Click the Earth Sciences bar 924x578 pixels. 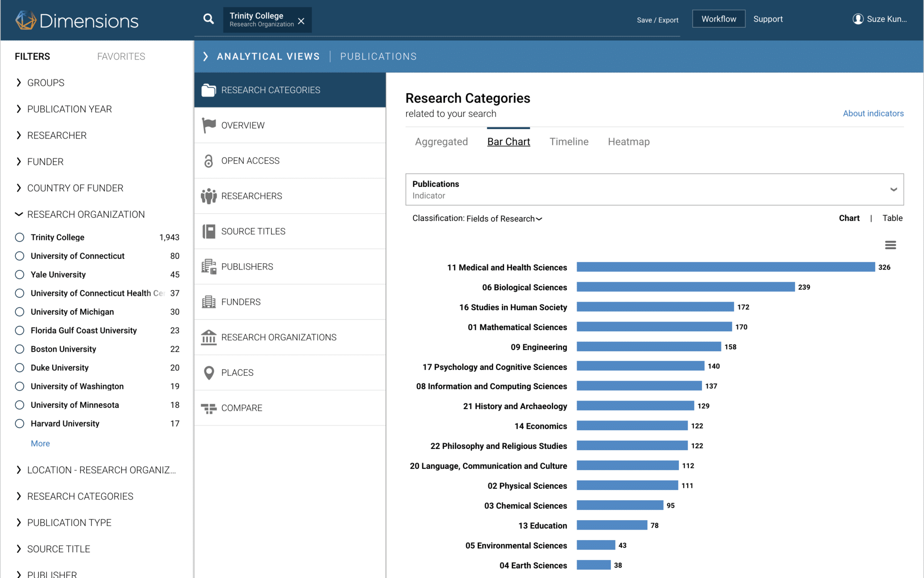pyautogui.click(x=594, y=565)
